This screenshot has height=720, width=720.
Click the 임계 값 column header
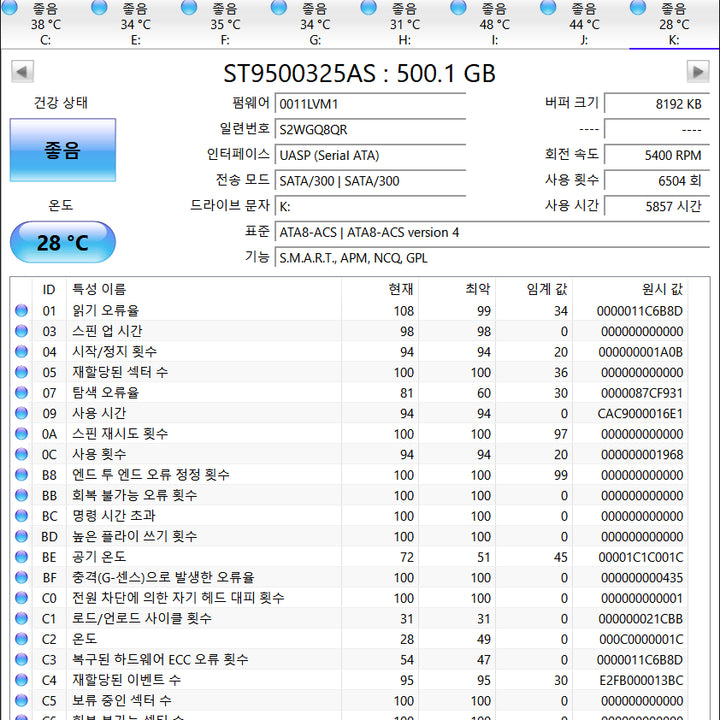(x=534, y=289)
